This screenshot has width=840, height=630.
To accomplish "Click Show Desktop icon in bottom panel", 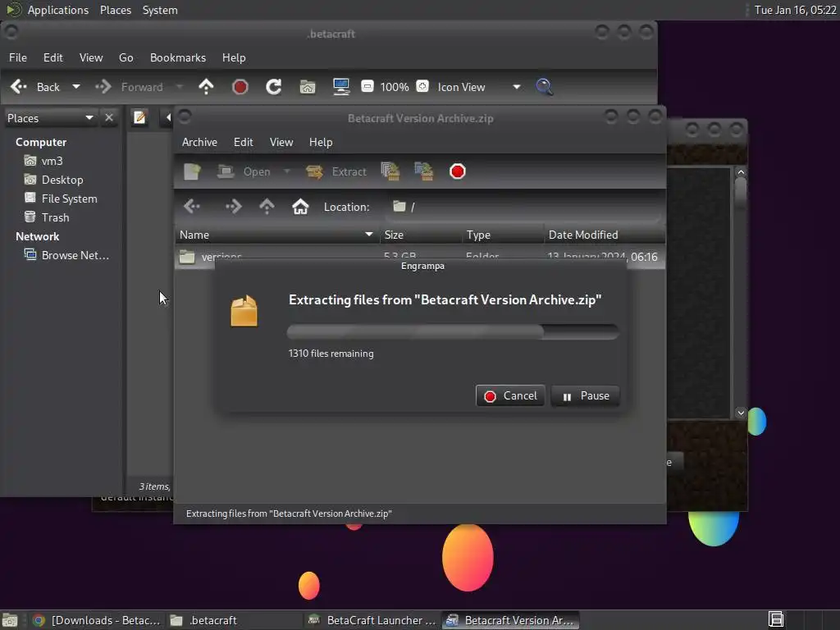I will click(10, 620).
